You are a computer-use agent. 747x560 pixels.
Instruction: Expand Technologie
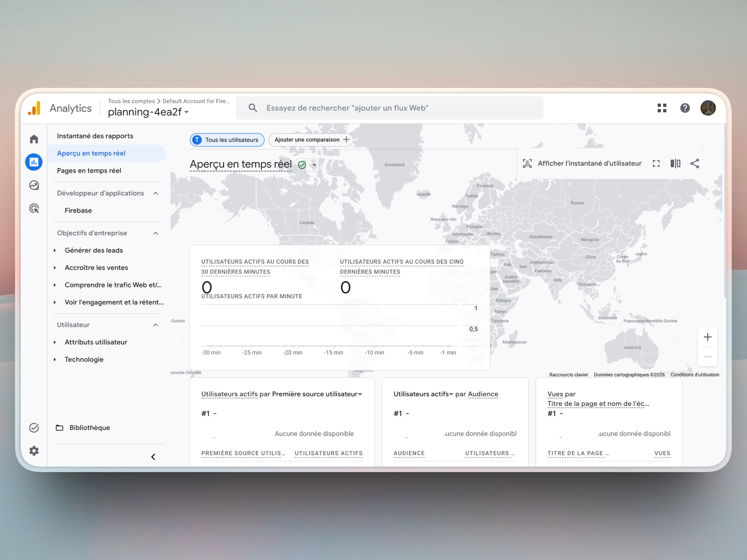pyautogui.click(x=55, y=360)
